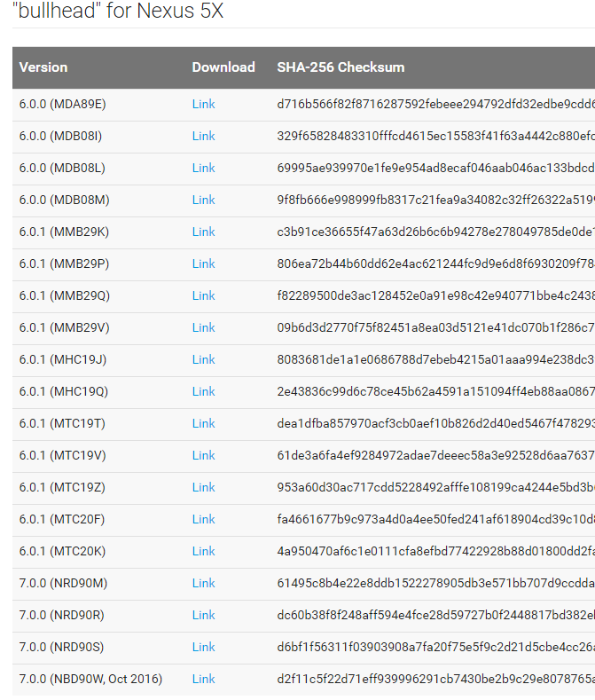
Task: Select version text 6.0.1 (MTC20F)
Action: tap(62, 519)
